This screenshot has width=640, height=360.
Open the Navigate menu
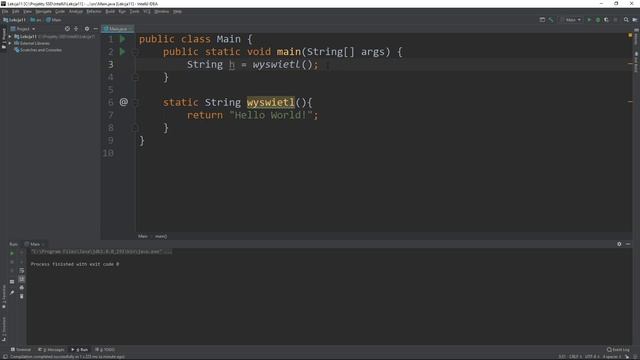[x=43, y=11]
